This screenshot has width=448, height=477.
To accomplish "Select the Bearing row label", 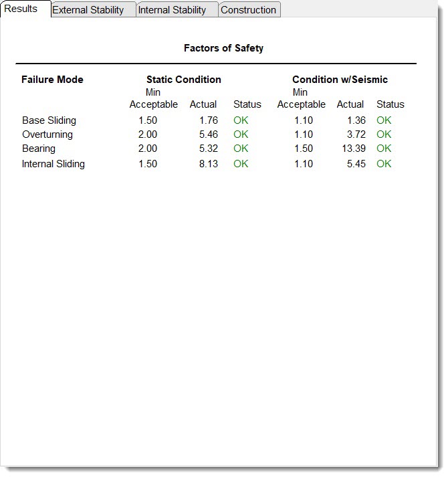I will pyautogui.click(x=39, y=149).
